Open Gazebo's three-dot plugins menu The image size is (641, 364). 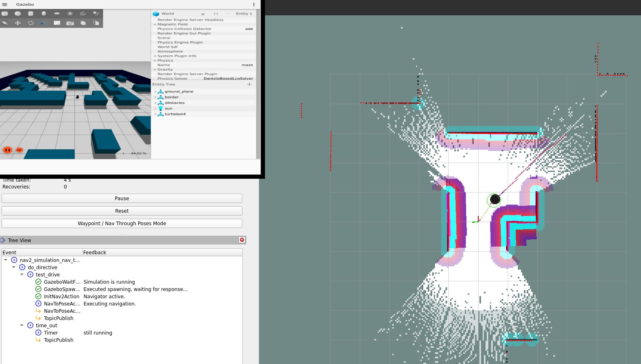coord(254,4)
